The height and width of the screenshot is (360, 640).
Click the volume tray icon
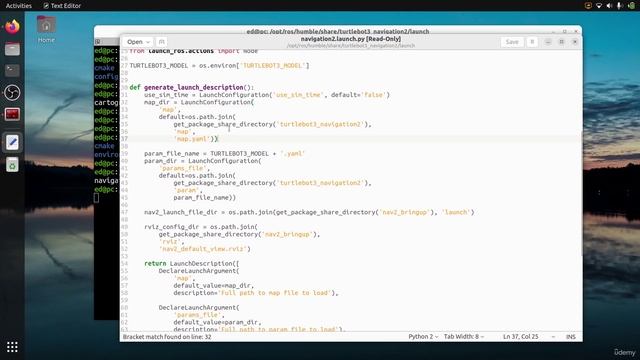tap(609, 6)
